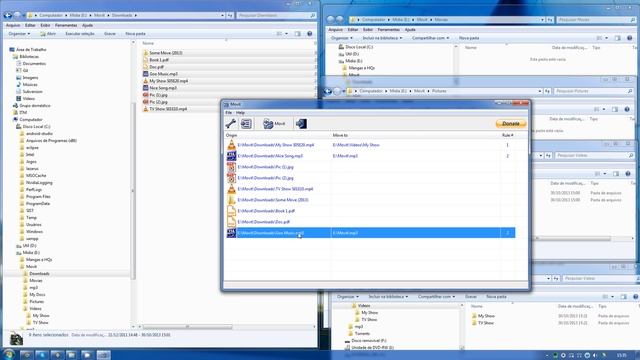Image resolution: width=640 pixels, height=360 pixels.
Task: Click the Rule # column header in MoveIt
Action: point(507,135)
